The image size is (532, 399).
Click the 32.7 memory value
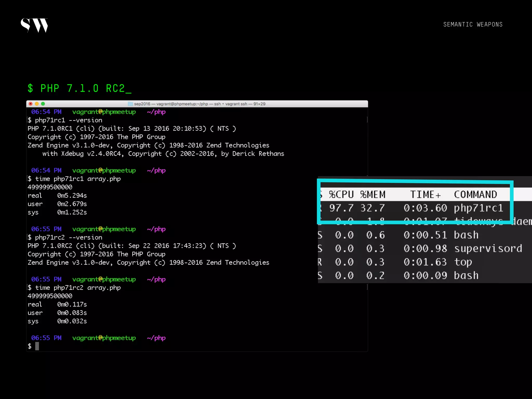[373, 208]
